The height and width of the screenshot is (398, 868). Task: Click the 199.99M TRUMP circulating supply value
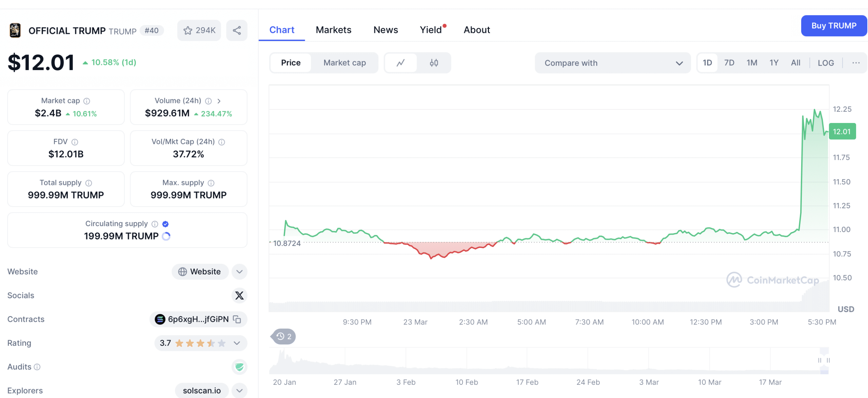121,236
